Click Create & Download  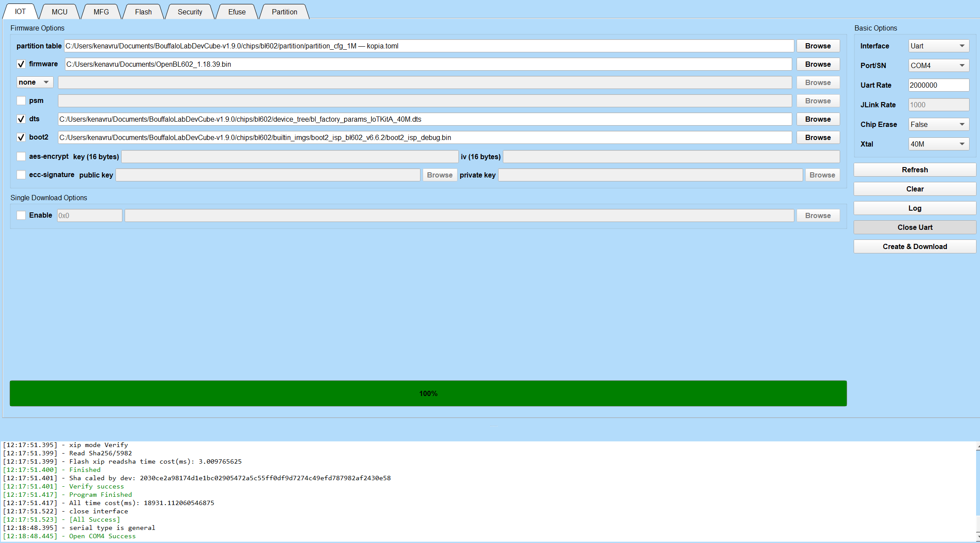915,246
